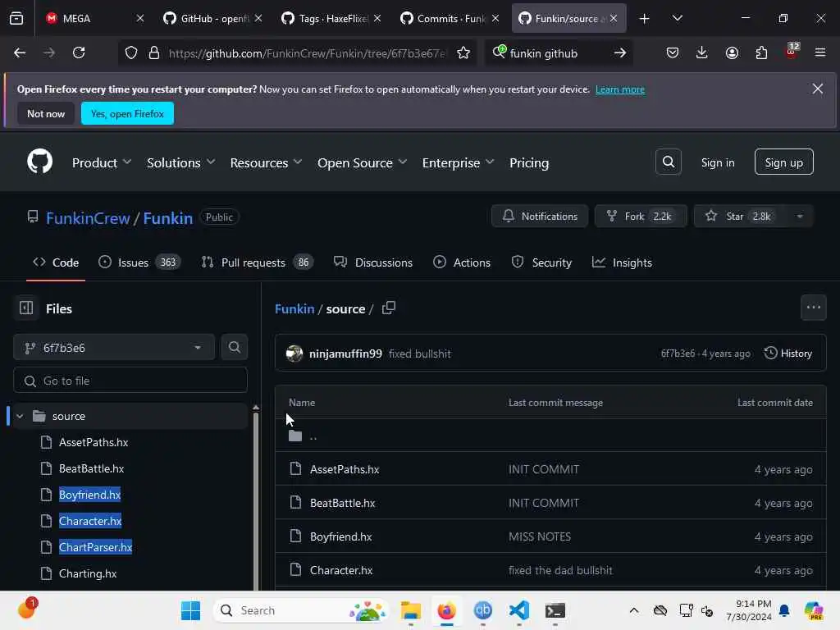Expand the Solutions menu dropdown
The width and height of the screenshot is (840, 630).
pos(180,162)
